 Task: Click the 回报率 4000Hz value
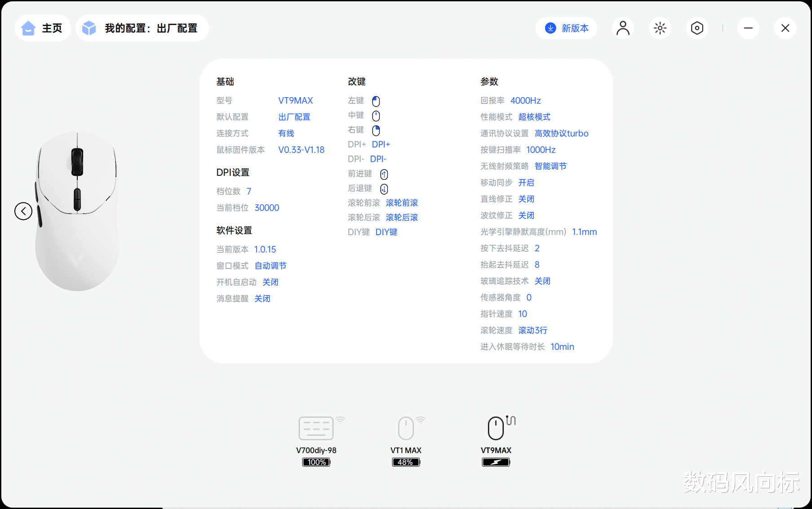526,101
